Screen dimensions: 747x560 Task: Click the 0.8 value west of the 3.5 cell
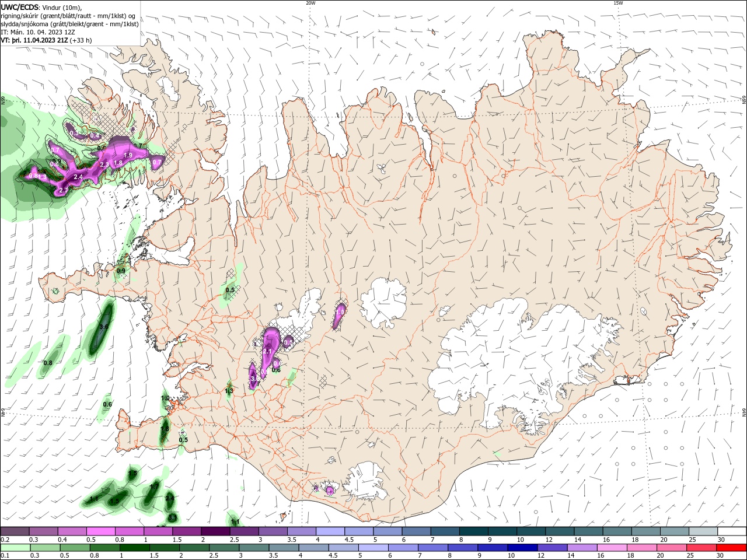[x=48, y=363]
